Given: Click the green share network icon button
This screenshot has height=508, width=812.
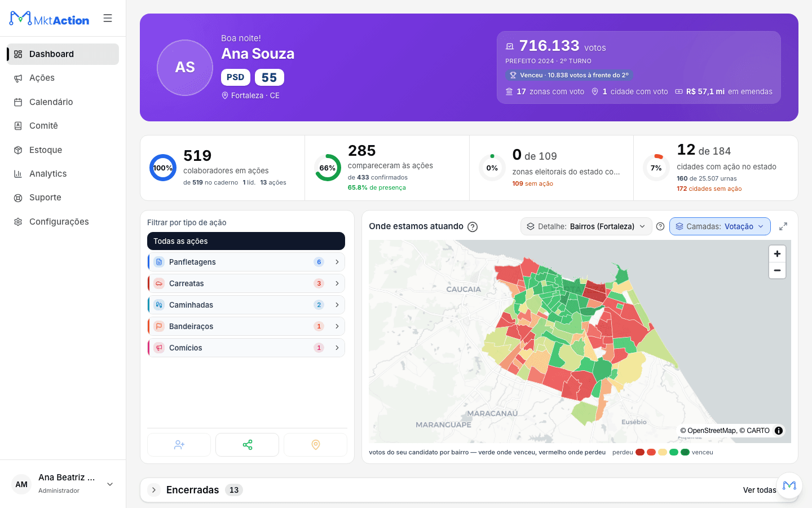Looking at the screenshot, I should tap(247, 445).
